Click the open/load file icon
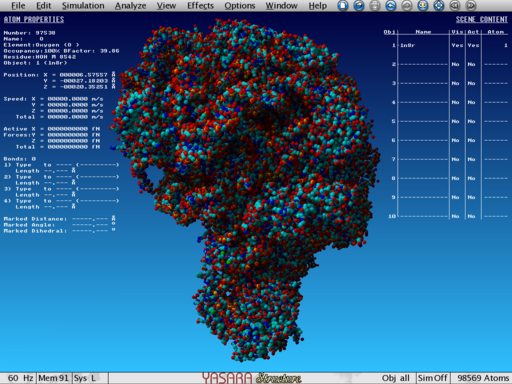 click(x=358, y=5)
